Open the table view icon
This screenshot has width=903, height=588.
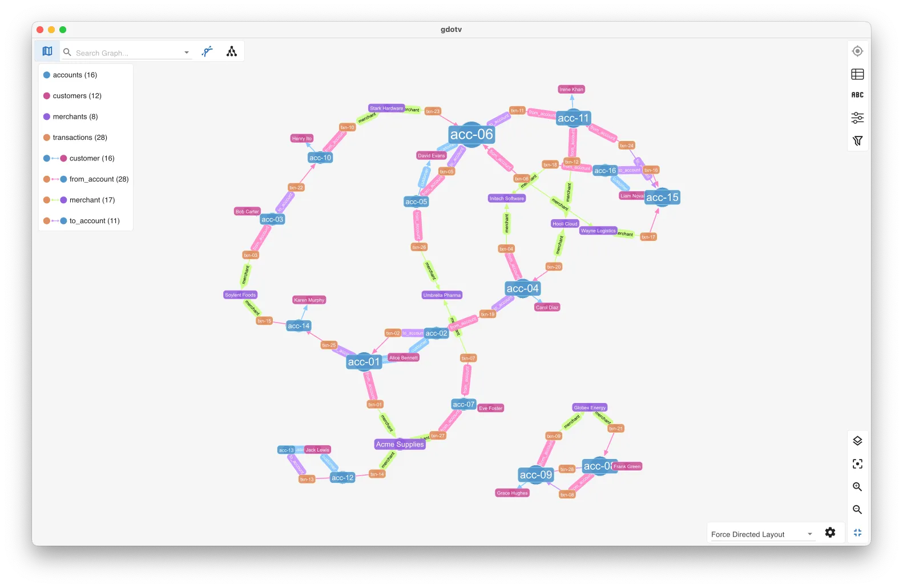[857, 74]
